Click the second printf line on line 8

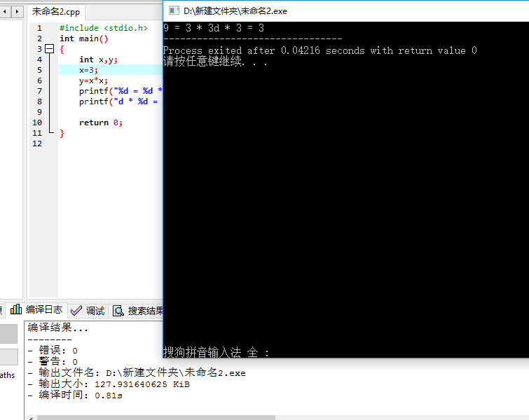(118, 101)
